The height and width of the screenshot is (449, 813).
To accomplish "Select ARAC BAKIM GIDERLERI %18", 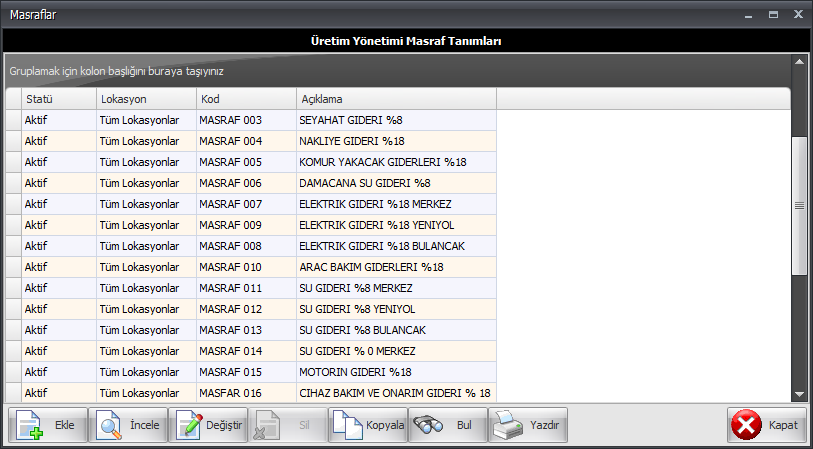I will [x=397, y=267].
